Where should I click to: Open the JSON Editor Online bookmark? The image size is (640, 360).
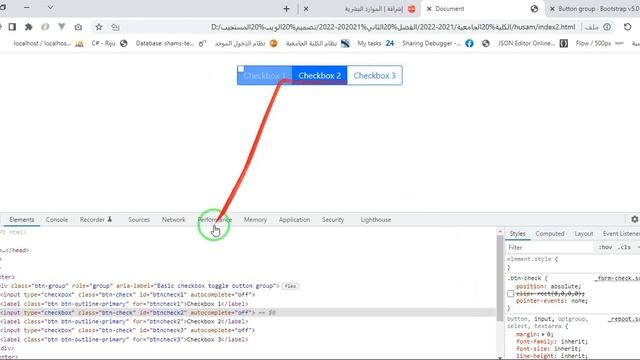coord(533,43)
